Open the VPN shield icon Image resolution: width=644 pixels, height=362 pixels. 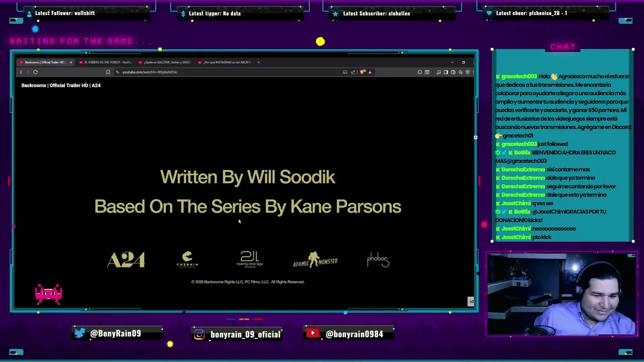[x=467, y=72]
